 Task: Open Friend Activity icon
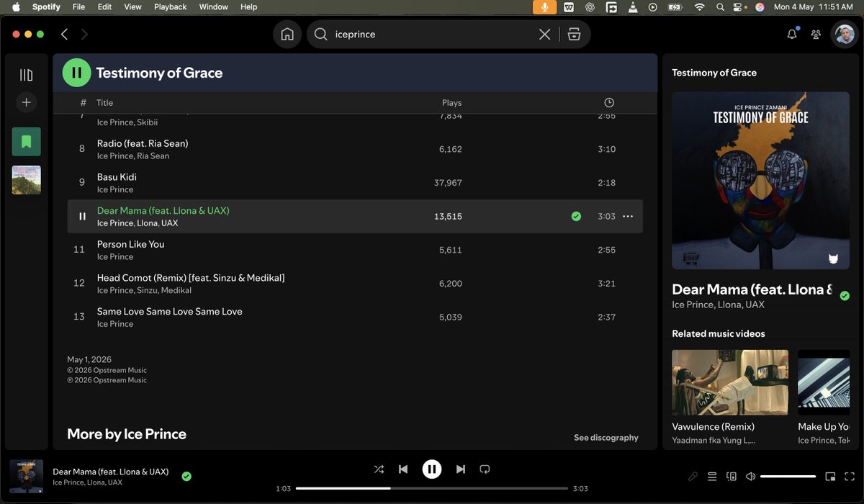(x=816, y=34)
